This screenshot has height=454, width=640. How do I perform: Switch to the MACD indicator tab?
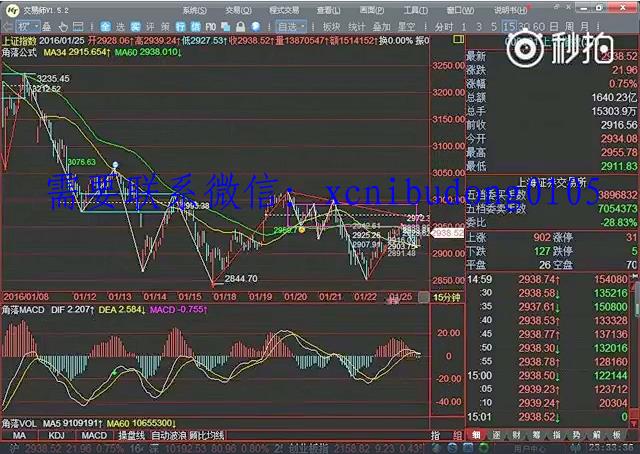[x=94, y=436]
